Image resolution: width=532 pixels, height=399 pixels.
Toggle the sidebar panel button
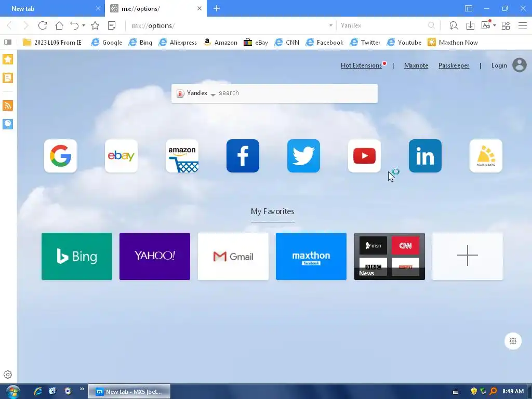pos(8,42)
